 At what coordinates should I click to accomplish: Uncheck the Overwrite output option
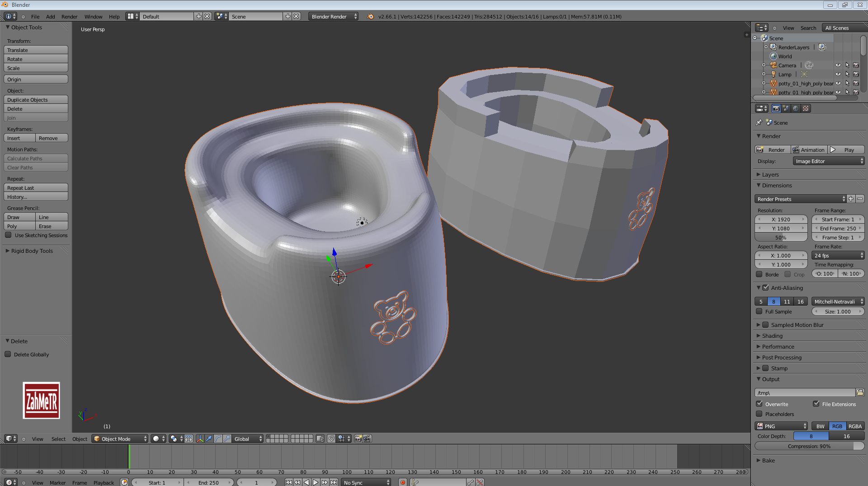(x=759, y=404)
